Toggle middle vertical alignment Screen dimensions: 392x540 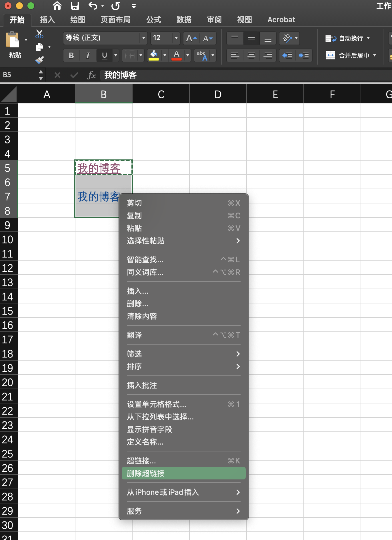click(251, 38)
